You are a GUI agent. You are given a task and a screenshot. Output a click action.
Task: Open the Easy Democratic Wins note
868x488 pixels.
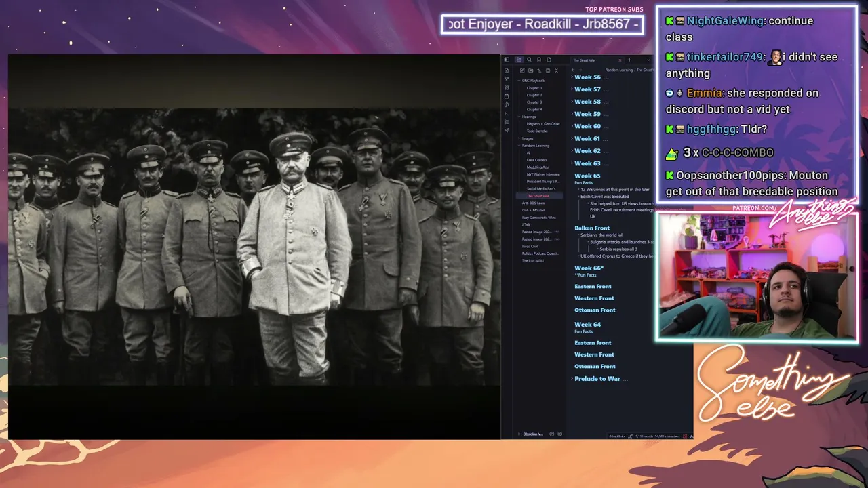pyautogui.click(x=538, y=218)
